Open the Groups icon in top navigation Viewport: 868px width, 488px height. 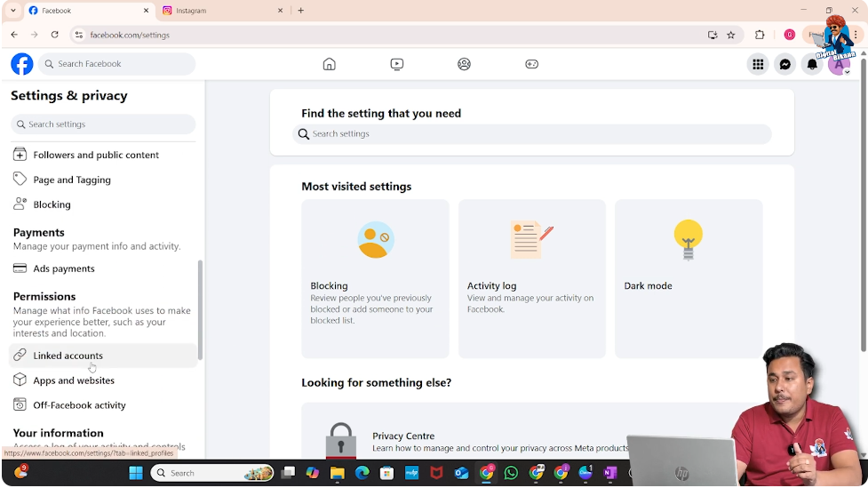coord(464,64)
